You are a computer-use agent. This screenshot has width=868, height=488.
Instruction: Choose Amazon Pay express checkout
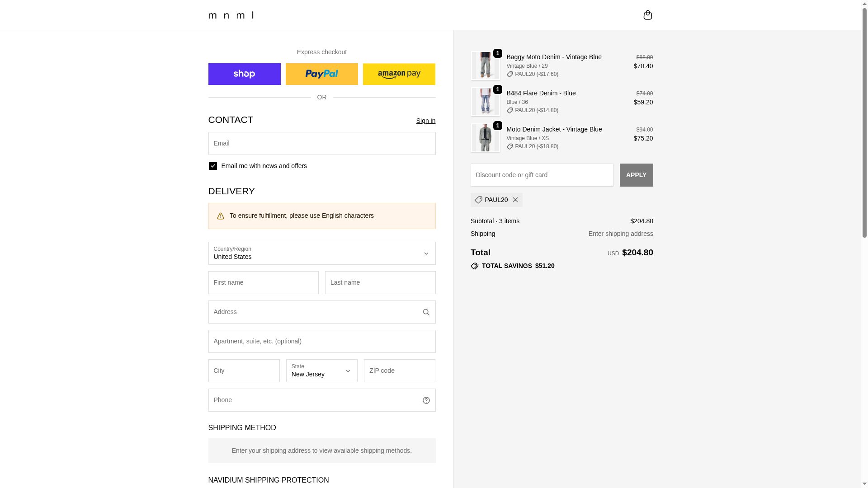pos(399,74)
